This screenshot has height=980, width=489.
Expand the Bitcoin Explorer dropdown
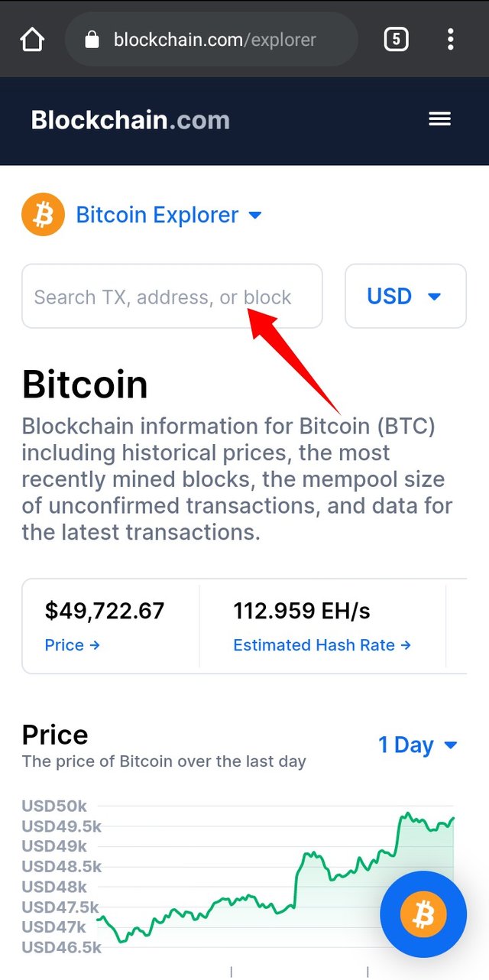point(169,215)
